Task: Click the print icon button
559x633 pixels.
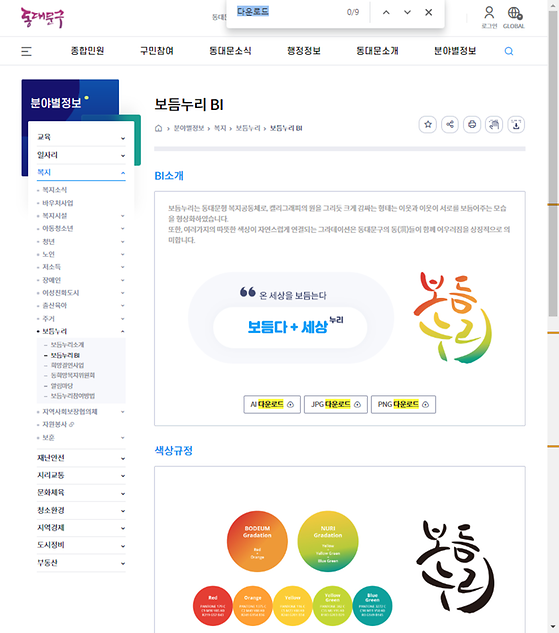Action: 472,124
